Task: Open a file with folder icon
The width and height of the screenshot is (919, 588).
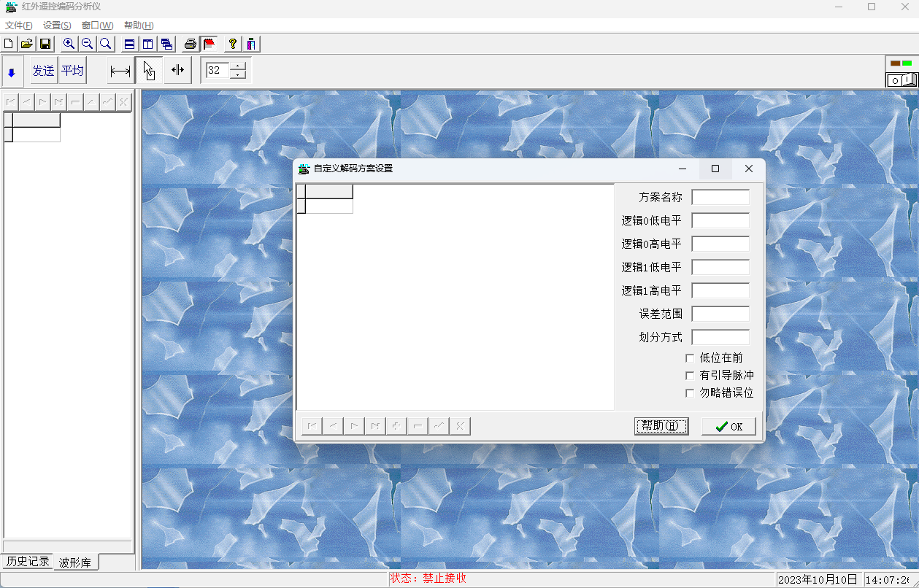Action: 26,44
